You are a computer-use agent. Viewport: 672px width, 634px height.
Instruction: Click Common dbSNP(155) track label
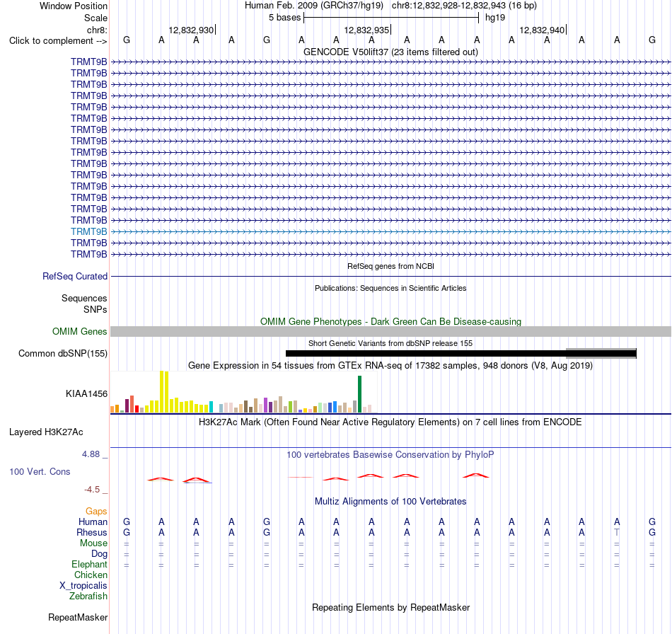point(62,353)
